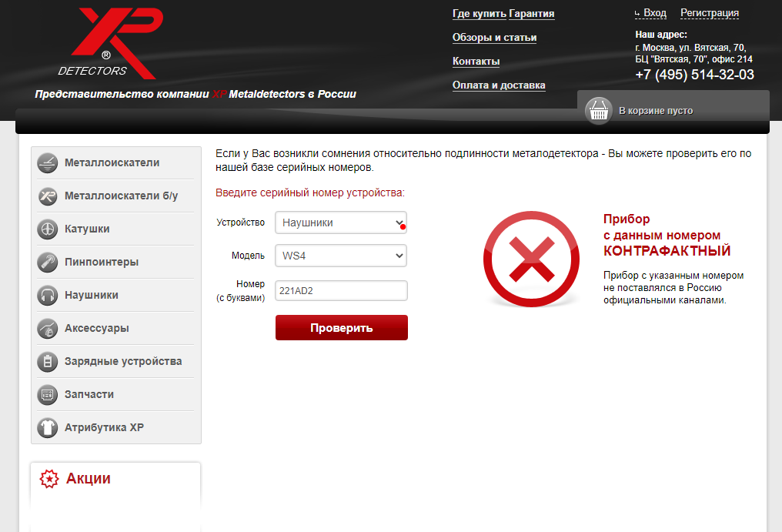The height and width of the screenshot is (532, 782).
Task: Click the XP icon beside Металлоискатели б/у
Action: 48,196
